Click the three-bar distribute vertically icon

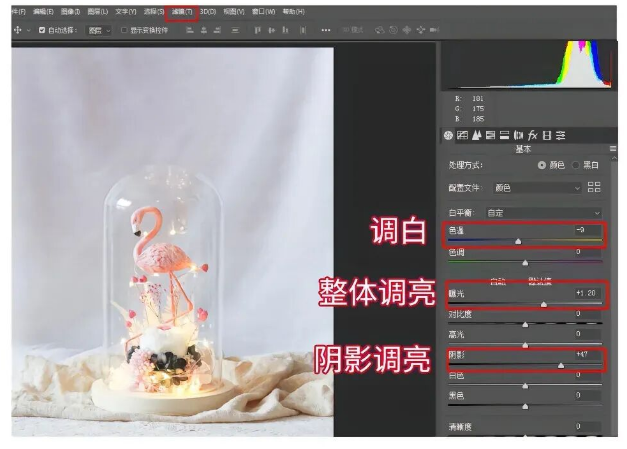point(235,30)
